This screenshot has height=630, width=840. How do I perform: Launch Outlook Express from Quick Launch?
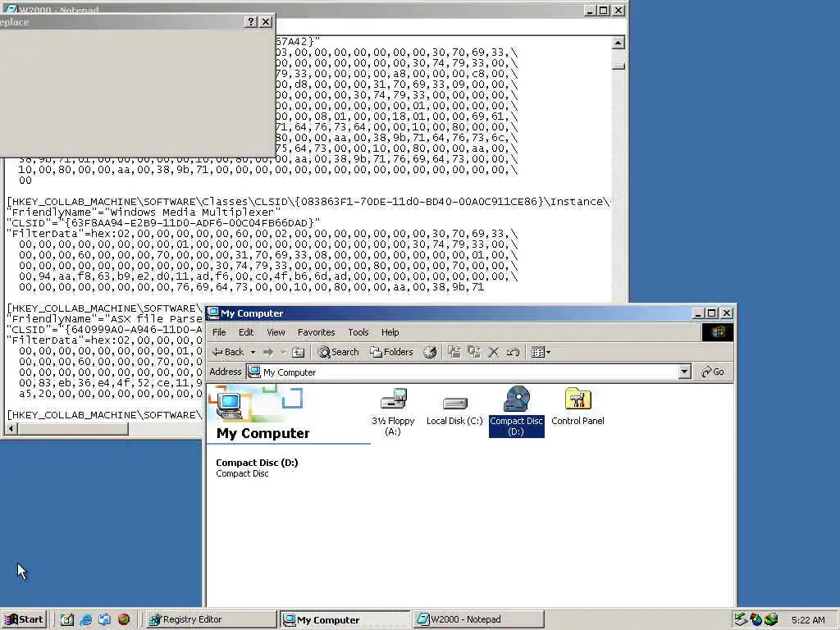tap(104, 619)
